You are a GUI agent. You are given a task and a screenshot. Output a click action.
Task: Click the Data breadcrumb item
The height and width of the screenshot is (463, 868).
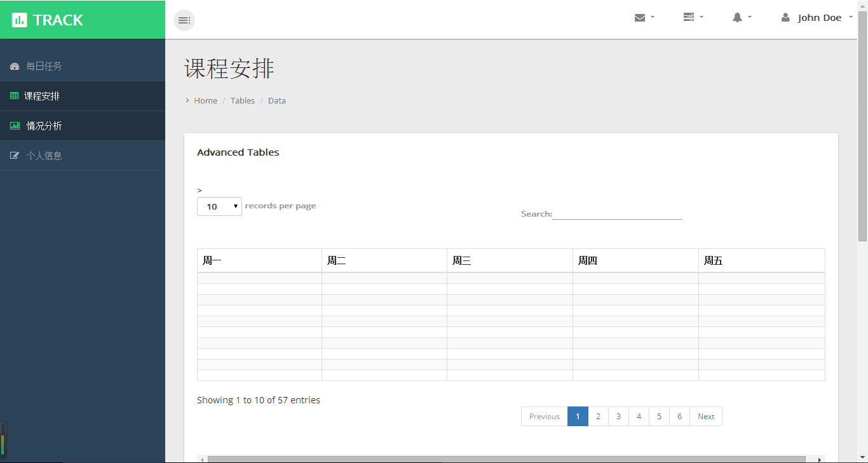[x=277, y=100]
